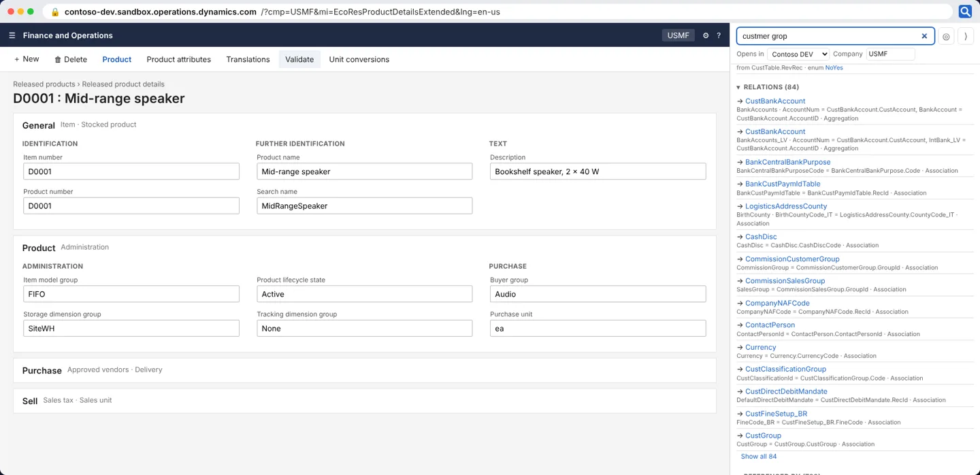Screen dimensions: 980x475
Task: Collapse the side panel with the chevron button
Action: 966,37
